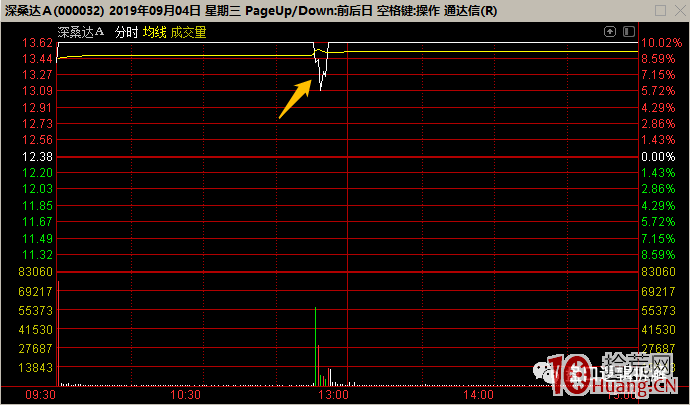Click the green 1.43% percentage label
The width and height of the screenshot is (690, 405).
point(658,173)
